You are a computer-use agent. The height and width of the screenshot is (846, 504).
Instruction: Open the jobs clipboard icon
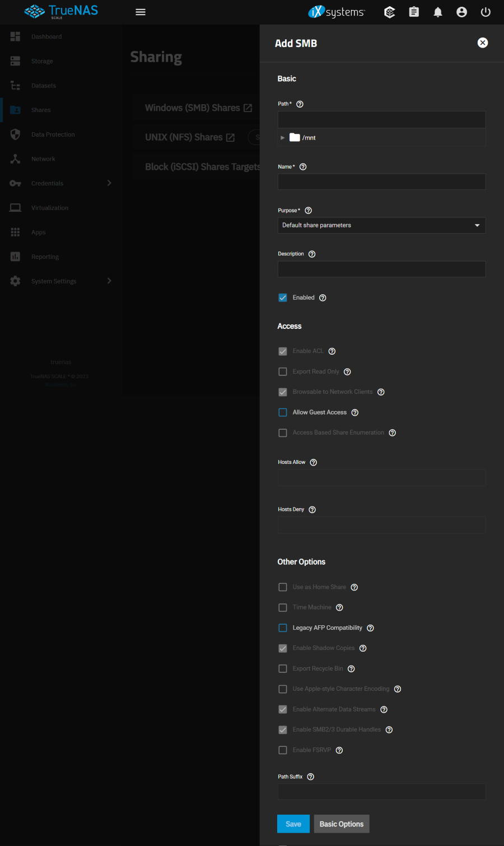[x=414, y=12]
